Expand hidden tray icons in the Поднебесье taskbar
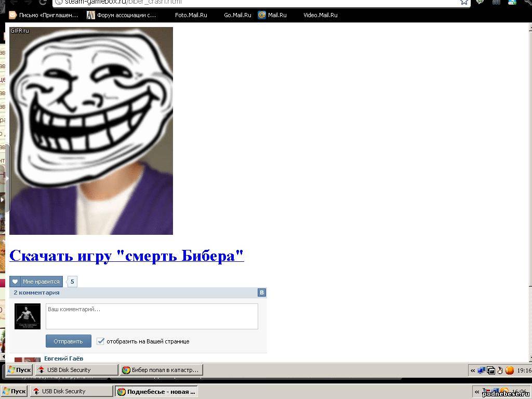Viewport: 532px width, 399px height. 477,392
